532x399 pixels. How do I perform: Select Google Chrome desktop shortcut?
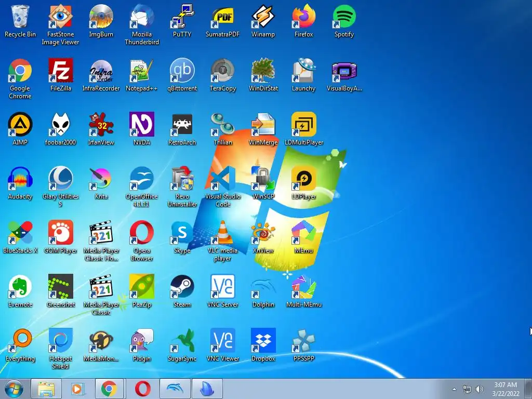pyautogui.click(x=20, y=71)
